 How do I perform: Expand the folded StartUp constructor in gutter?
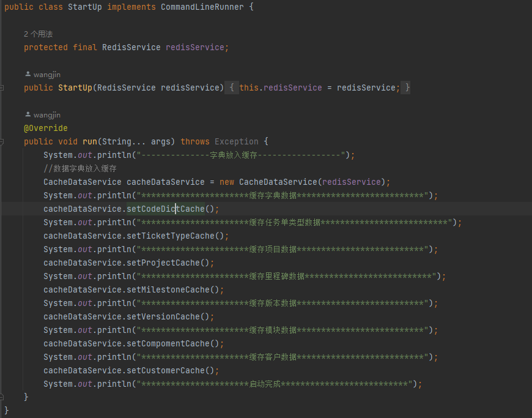(x=2, y=88)
